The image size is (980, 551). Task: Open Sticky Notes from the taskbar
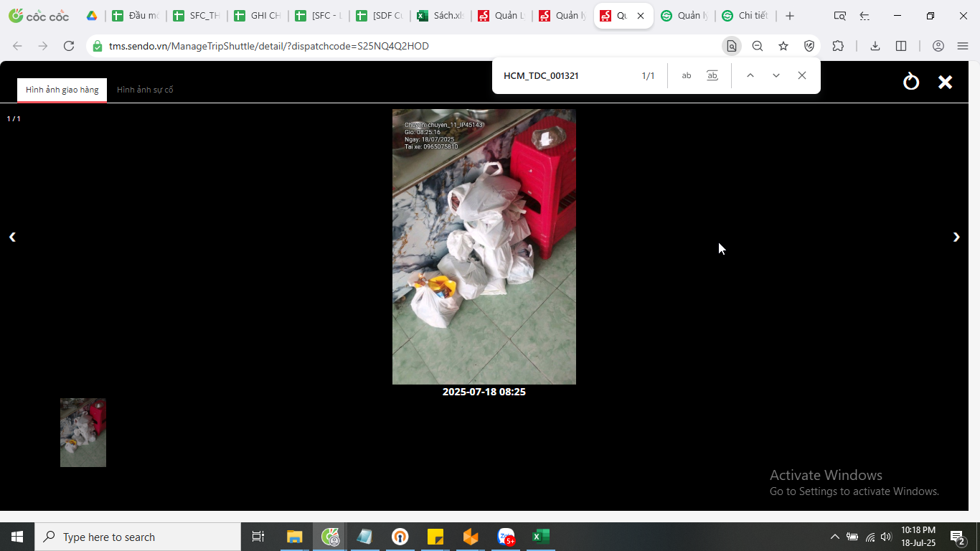point(435,537)
